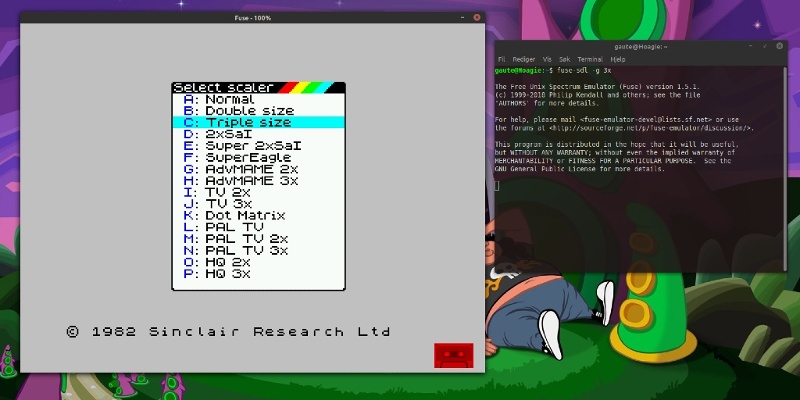Choose the HQ 2x scaler
800x400 pixels.
pos(259,262)
